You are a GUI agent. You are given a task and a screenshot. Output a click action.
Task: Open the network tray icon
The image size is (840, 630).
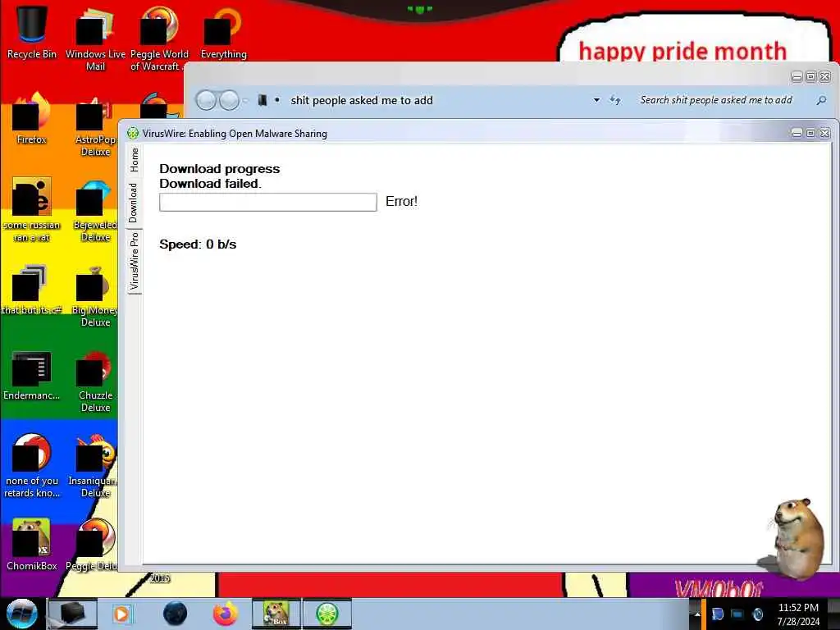pos(737,614)
